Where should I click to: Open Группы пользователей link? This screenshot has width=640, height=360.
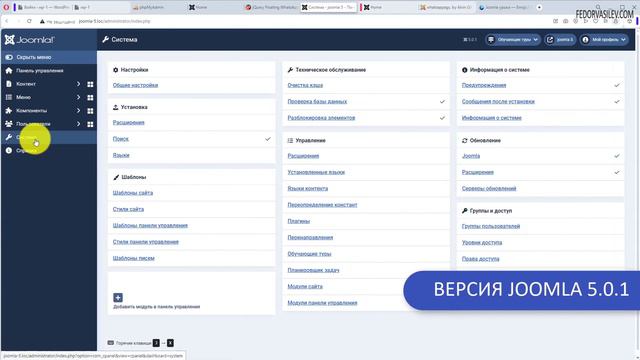click(491, 226)
